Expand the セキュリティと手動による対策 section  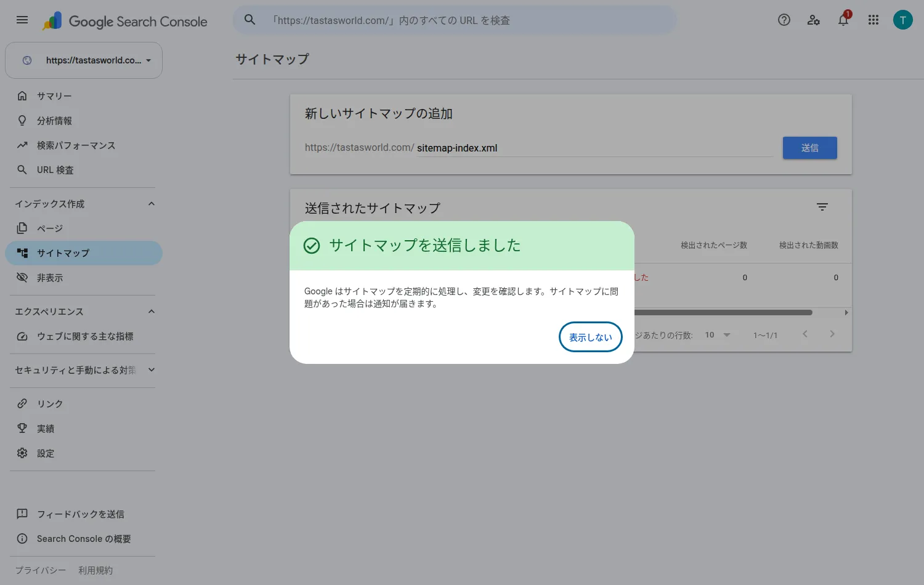tap(152, 370)
